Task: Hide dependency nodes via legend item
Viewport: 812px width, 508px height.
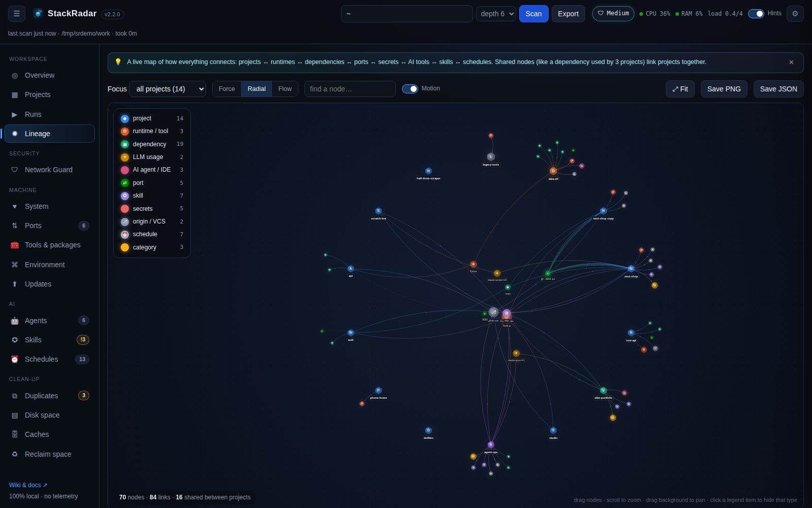Action: (x=152, y=144)
